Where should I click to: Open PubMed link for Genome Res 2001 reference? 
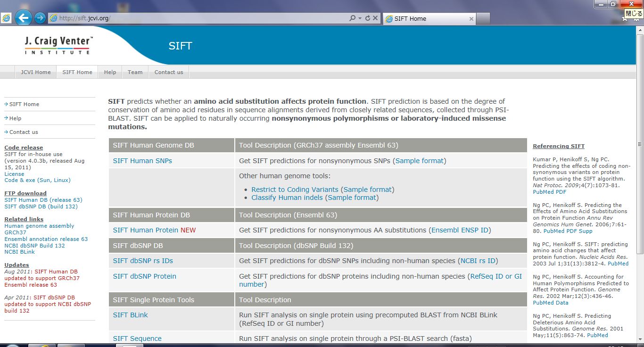(x=597, y=335)
